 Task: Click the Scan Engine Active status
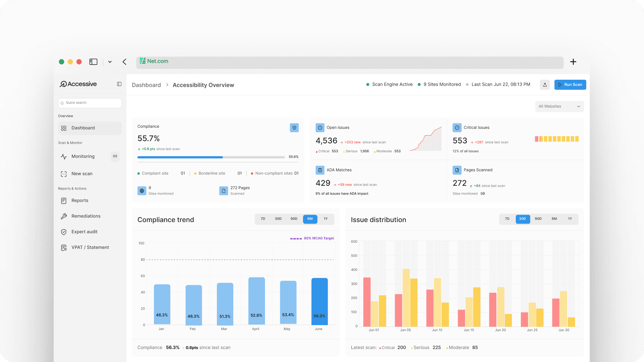[x=389, y=85]
